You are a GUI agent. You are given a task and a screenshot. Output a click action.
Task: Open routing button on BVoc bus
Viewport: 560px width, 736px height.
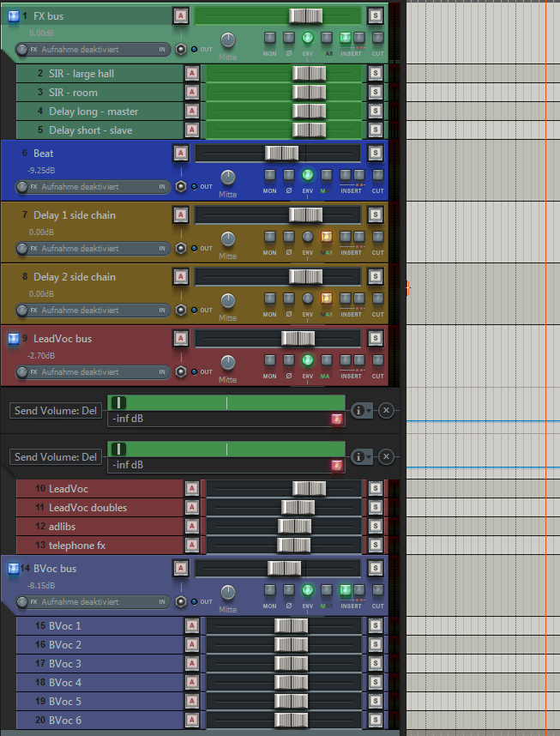tap(181, 602)
